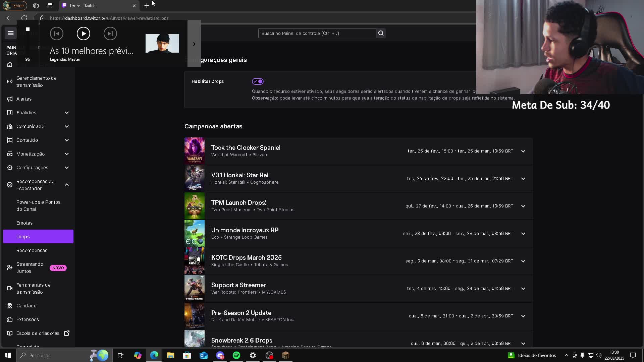Expand the Configurações section chevron
The image size is (644, 362).
click(67, 168)
